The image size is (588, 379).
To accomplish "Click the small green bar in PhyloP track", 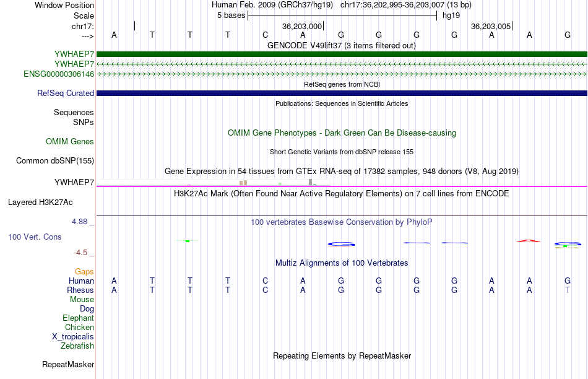I will 188,241.
